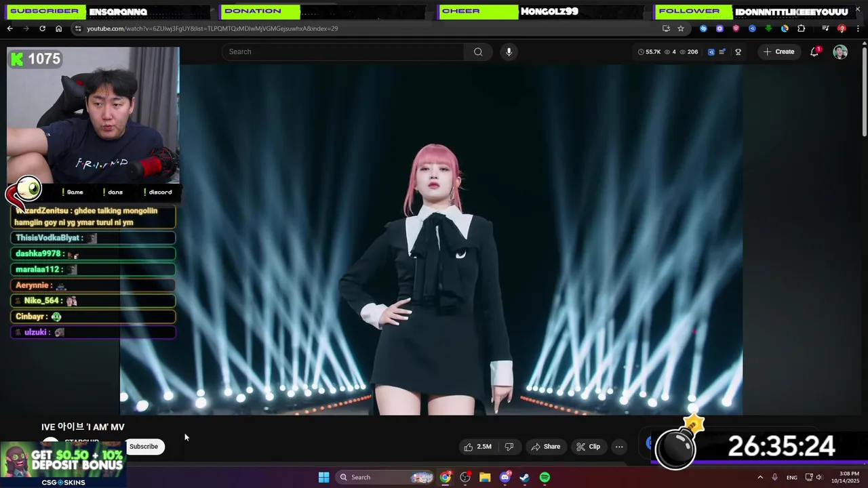This screenshot has width=868, height=488.
Task: Expand hidden system tray icons chevron
Action: pos(760,477)
